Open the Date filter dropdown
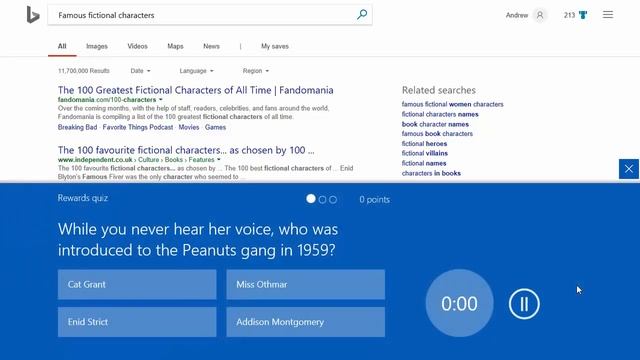640x360 pixels. 140,71
